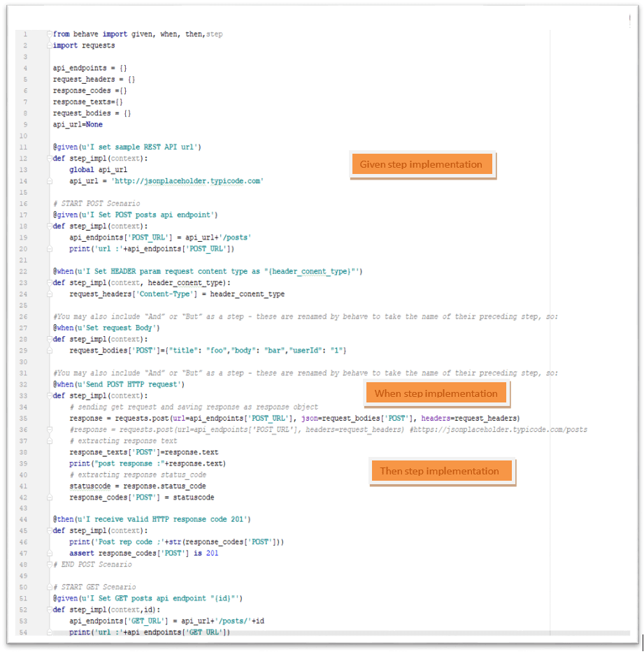The height and width of the screenshot is (654, 644).
Task: Place cursor on 'import requests' statement
Action: [x=84, y=45]
